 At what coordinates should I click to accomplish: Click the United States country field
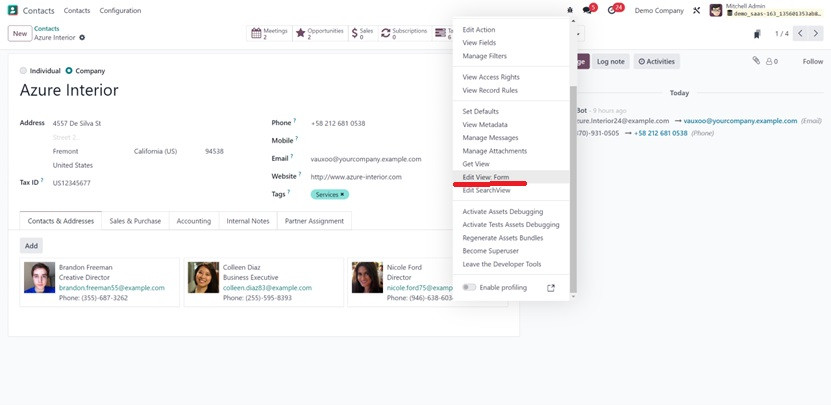coord(73,165)
